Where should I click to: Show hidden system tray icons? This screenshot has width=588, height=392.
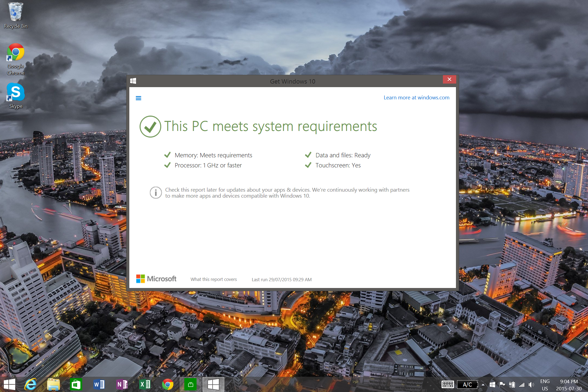(483, 385)
